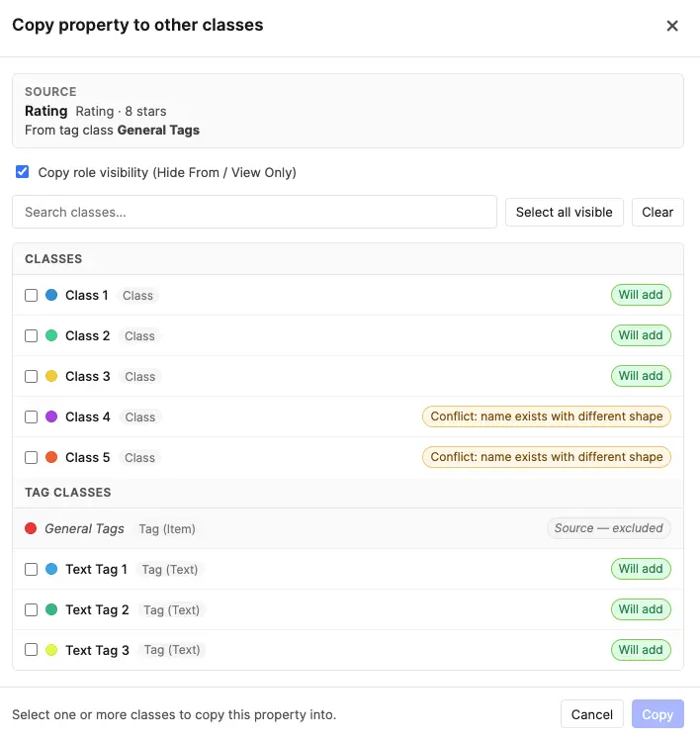
Task: Select the Class 4 row label
Action: coord(88,416)
